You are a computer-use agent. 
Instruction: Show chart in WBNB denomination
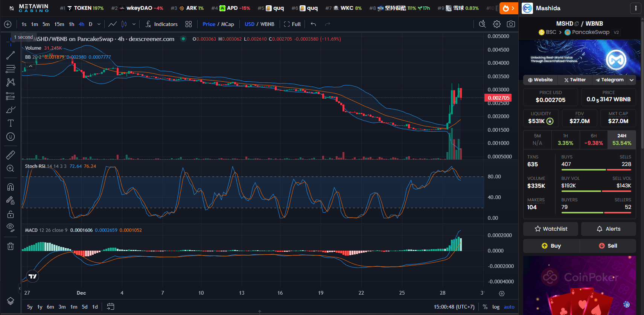click(x=267, y=24)
